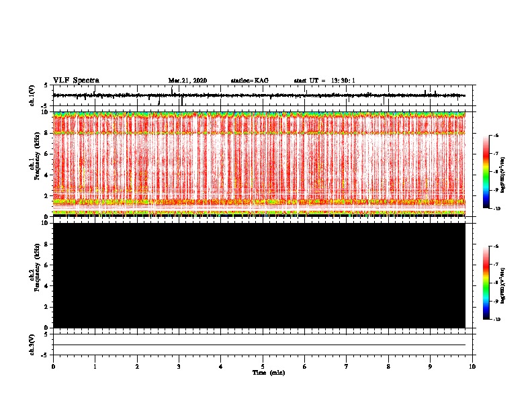The height and width of the screenshot is (411, 532).
Task: Click tick label 7 on Time axis
Action: [x=347, y=367]
